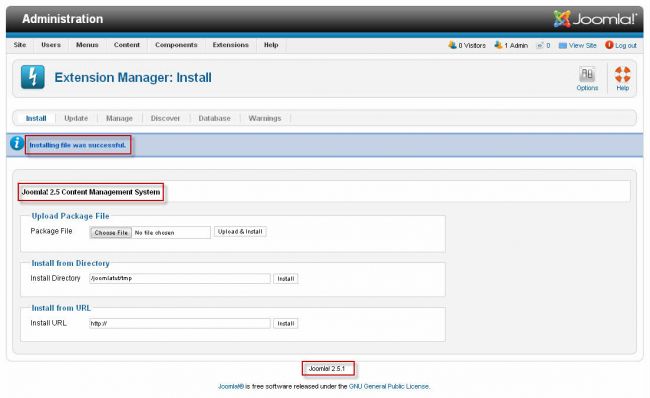The width and height of the screenshot is (650, 398).
Task: Click 'Joomla! 2.5 Content Management System' text
Action: (x=91, y=192)
